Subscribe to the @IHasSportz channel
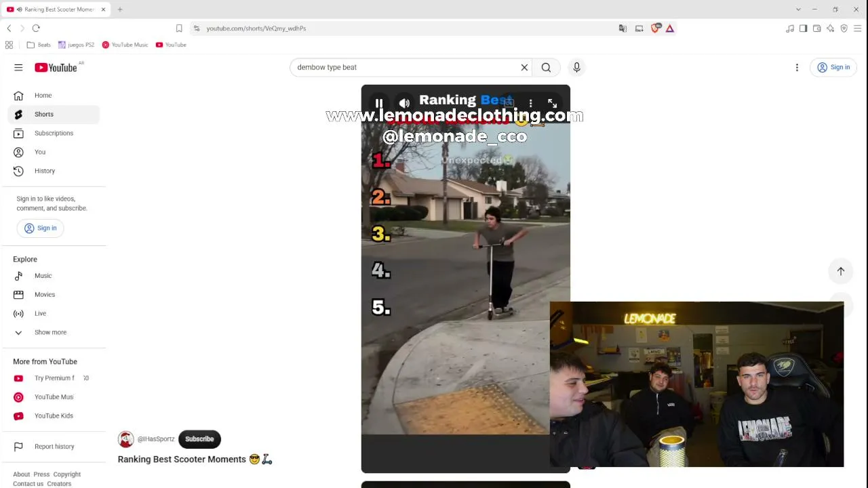The width and height of the screenshot is (868, 488). (199, 439)
